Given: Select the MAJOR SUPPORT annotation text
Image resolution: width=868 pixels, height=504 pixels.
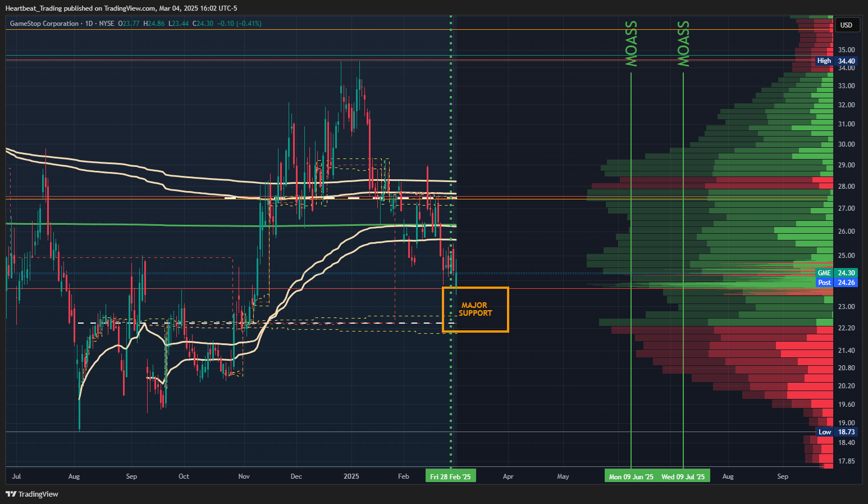Looking at the screenshot, I should [475, 309].
